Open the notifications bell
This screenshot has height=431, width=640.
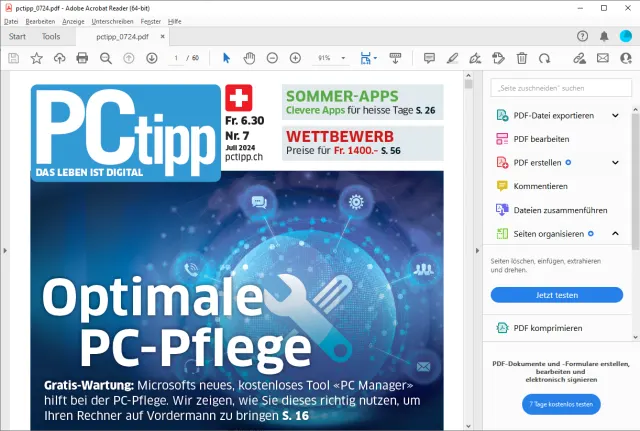click(x=604, y=36)
